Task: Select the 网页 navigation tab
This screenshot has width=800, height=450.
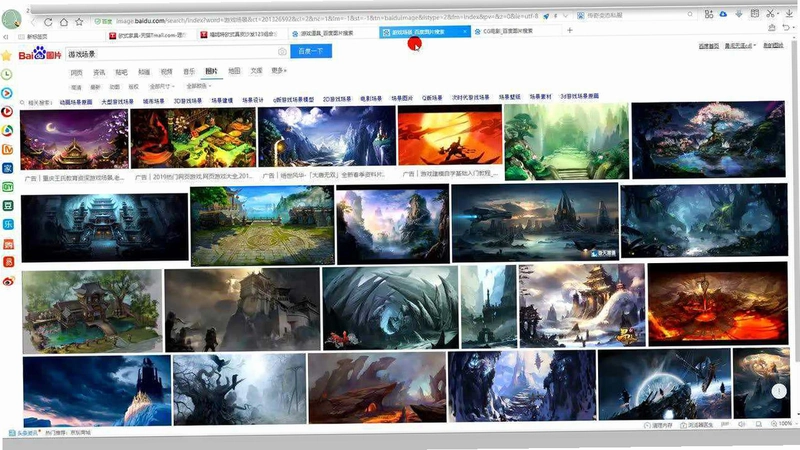Action: click(77, 73)
